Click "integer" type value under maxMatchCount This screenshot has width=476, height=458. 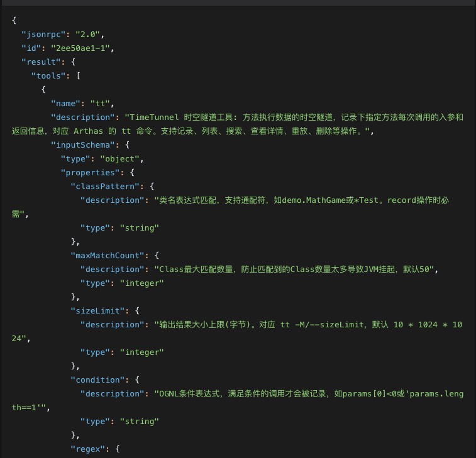click(x=141, y=283)
